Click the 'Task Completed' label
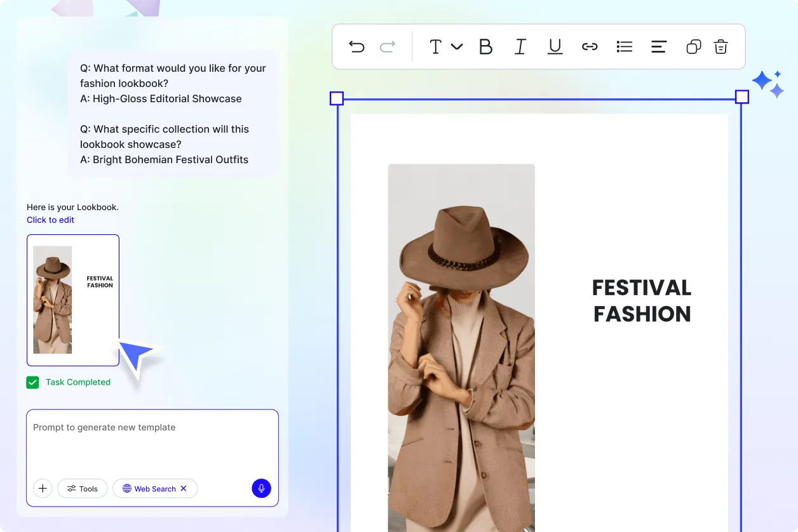798x532 pixels. point(78,382)
